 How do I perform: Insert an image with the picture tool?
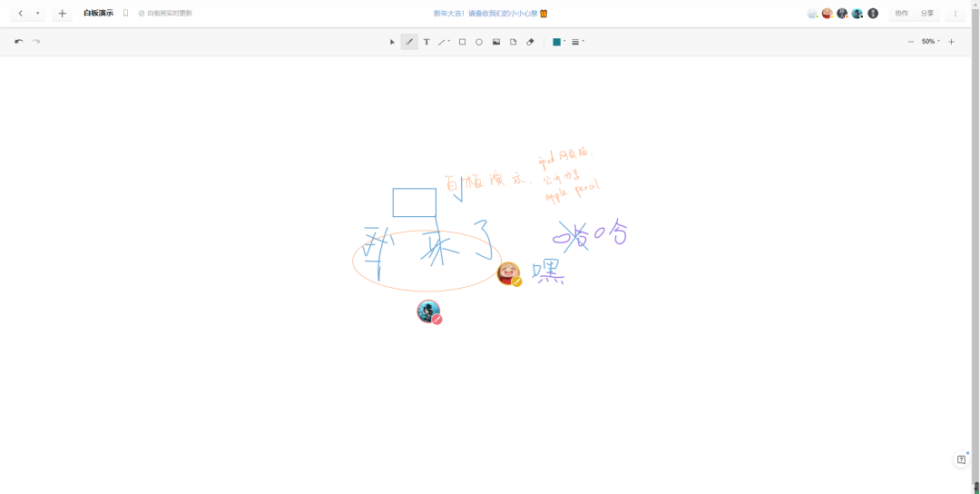pyautogui.click(x=496, y=42)
